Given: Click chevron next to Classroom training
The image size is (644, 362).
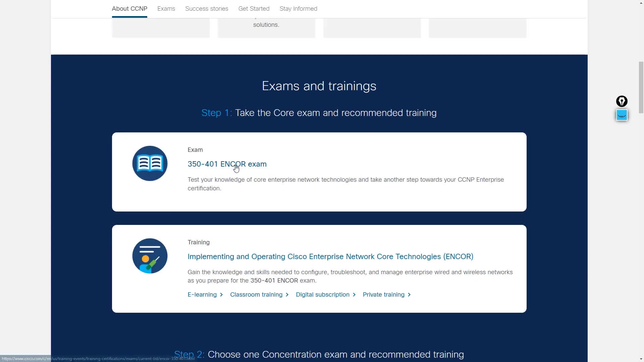Looking at the screenshot, I should (287, 295).
